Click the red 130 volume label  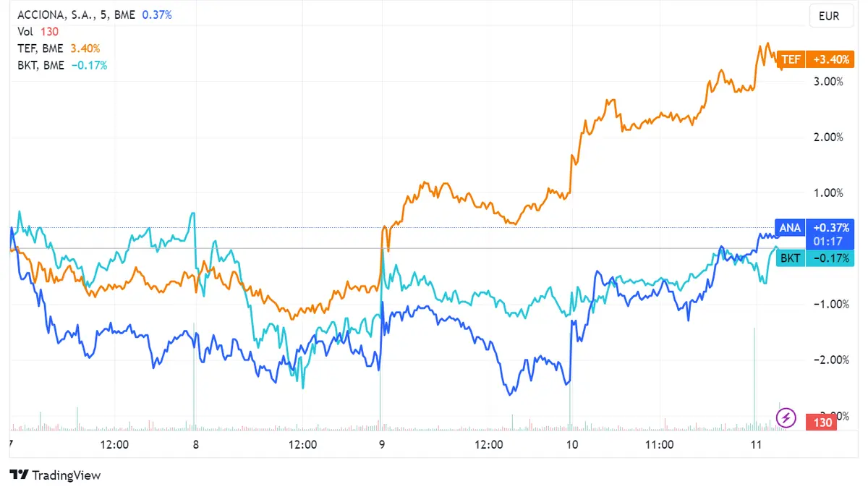821,423
